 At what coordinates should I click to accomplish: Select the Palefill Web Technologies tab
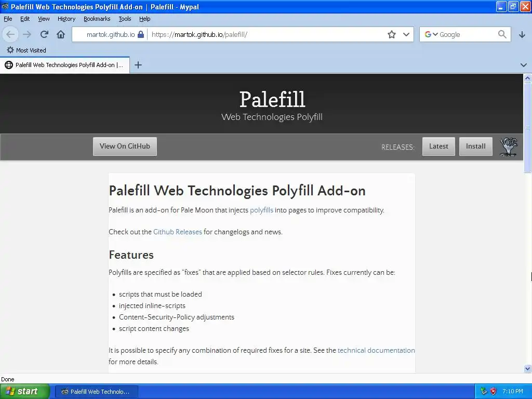[64, 65]
